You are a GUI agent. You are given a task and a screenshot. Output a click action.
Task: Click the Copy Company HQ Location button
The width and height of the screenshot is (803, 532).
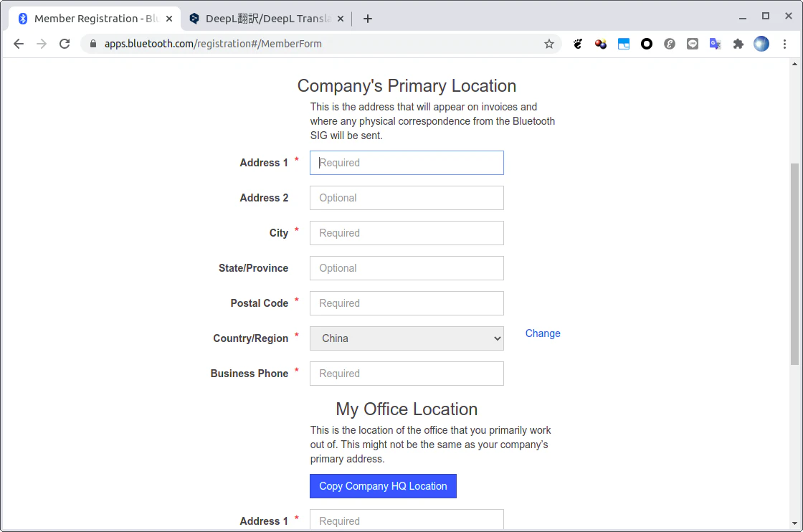pos(383,486)
